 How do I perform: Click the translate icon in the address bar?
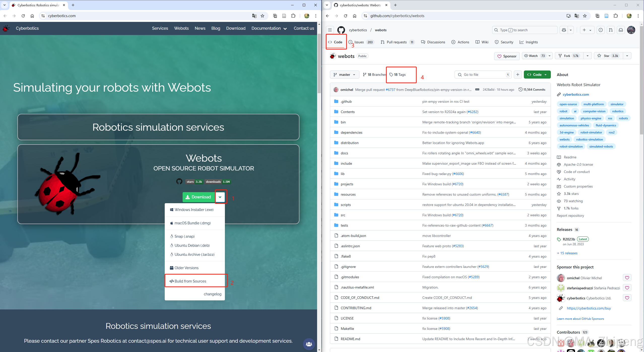tap(254, 16)
